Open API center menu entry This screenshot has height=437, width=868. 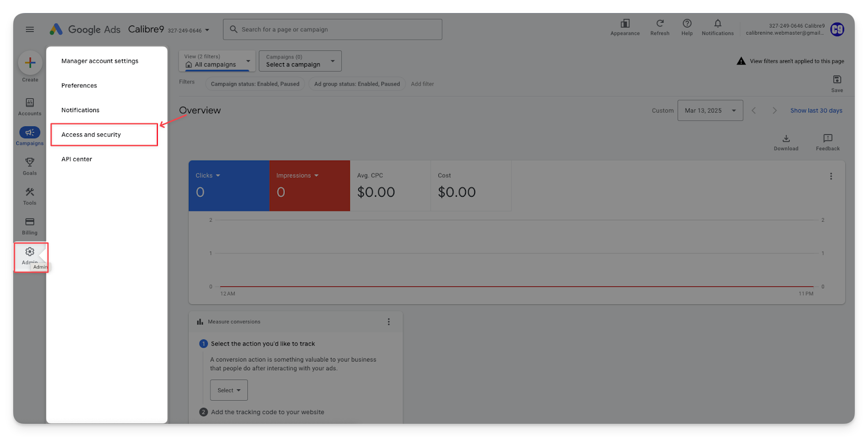[x=77, y=159]
